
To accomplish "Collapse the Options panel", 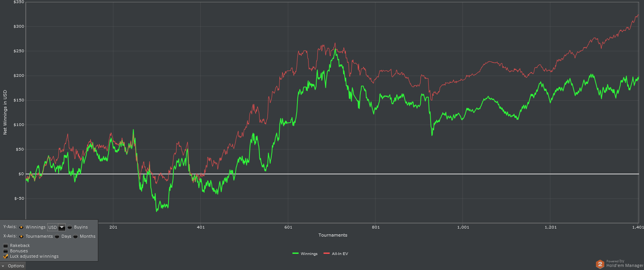I will pos(13,266).
